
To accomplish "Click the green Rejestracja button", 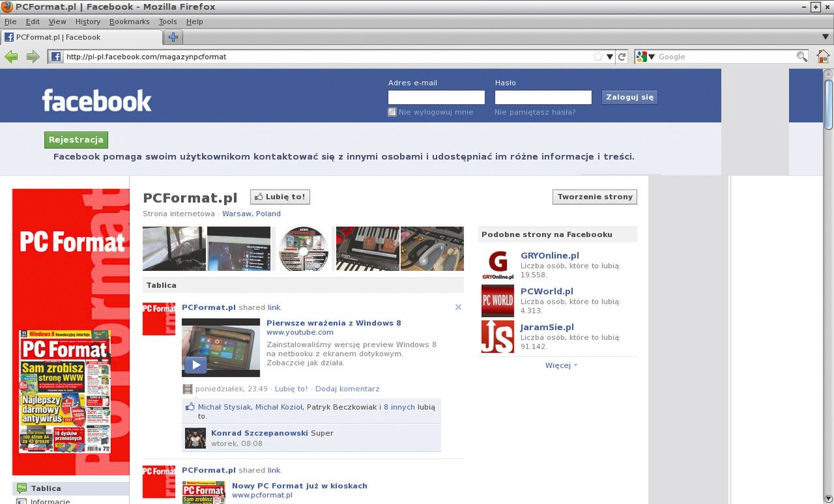I will pos(76,139).
